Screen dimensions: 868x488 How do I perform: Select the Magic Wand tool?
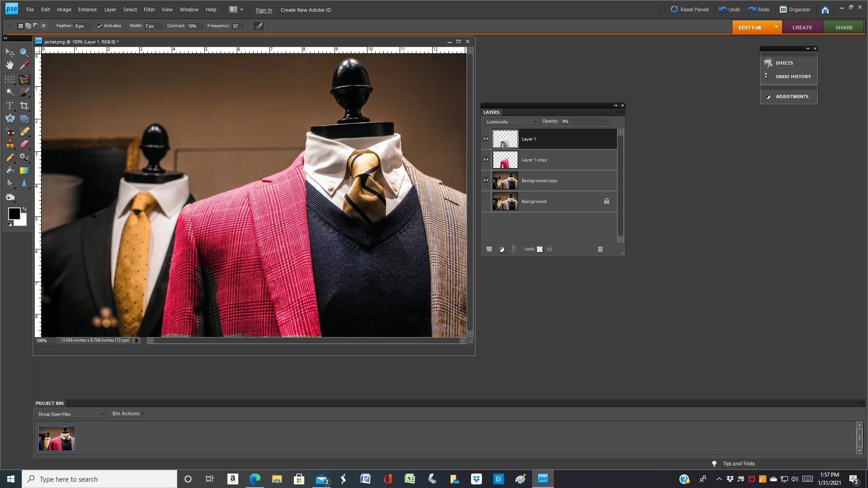click(x=9, y=92)
